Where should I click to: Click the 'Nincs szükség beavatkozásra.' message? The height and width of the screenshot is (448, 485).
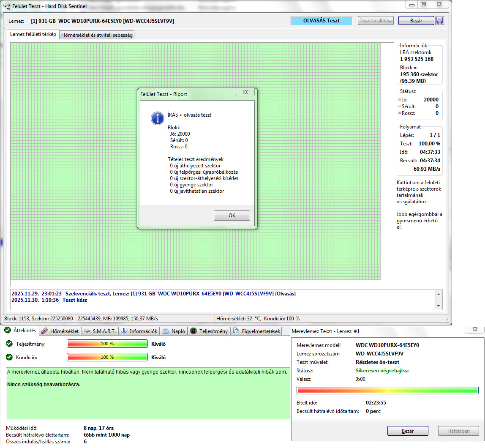click(44, 385)
